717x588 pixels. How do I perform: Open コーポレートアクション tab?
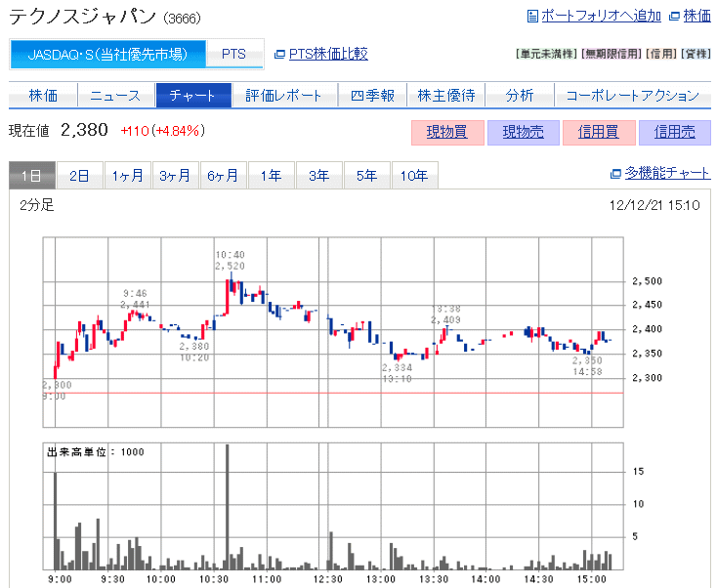[633, 95]
